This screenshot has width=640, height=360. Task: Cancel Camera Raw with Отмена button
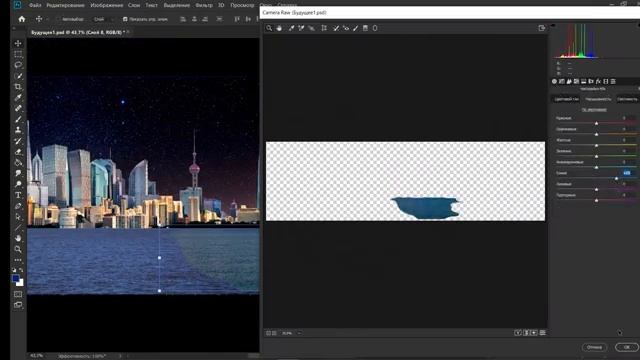(x=594, y=347)
